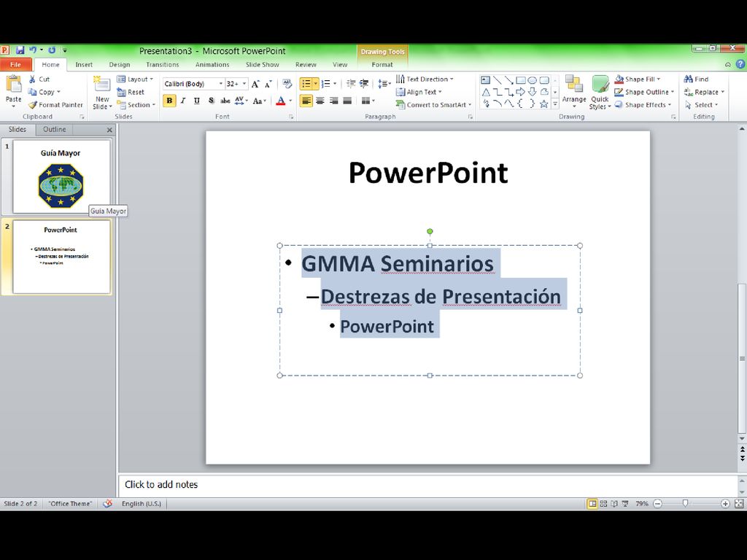
Task: Select the text box shape icon
Action: pos(485,80)
